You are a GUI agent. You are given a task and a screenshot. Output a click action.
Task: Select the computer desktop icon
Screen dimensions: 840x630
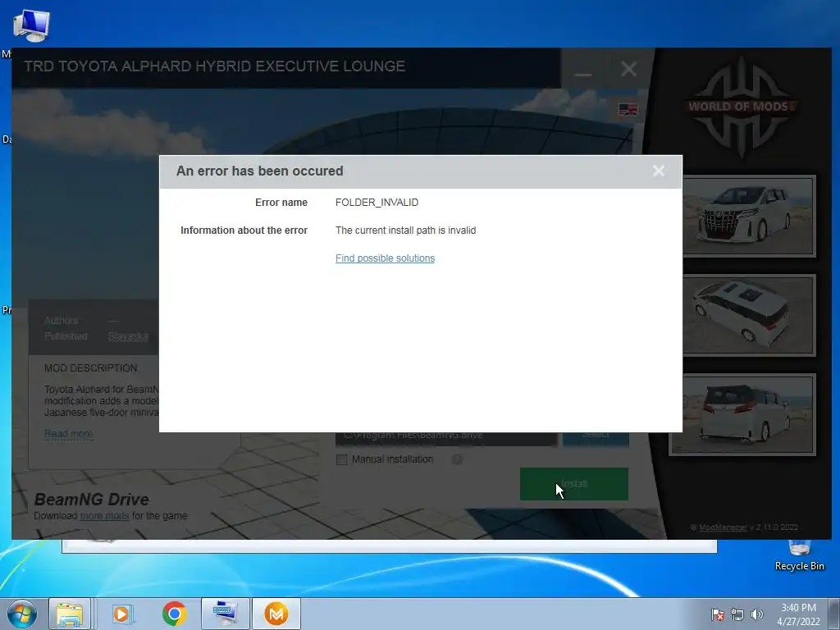tap(31, 25)
